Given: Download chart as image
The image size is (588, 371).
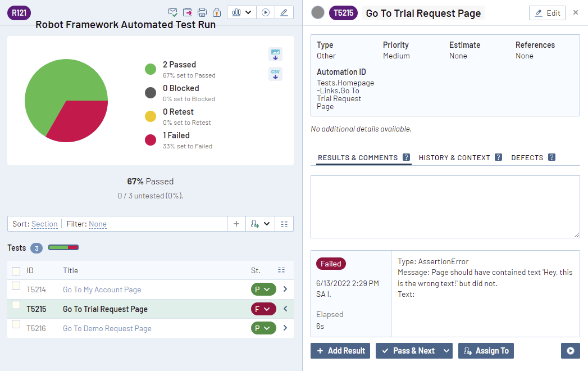Looking at the screenshot, I should (x=275, y=55).
